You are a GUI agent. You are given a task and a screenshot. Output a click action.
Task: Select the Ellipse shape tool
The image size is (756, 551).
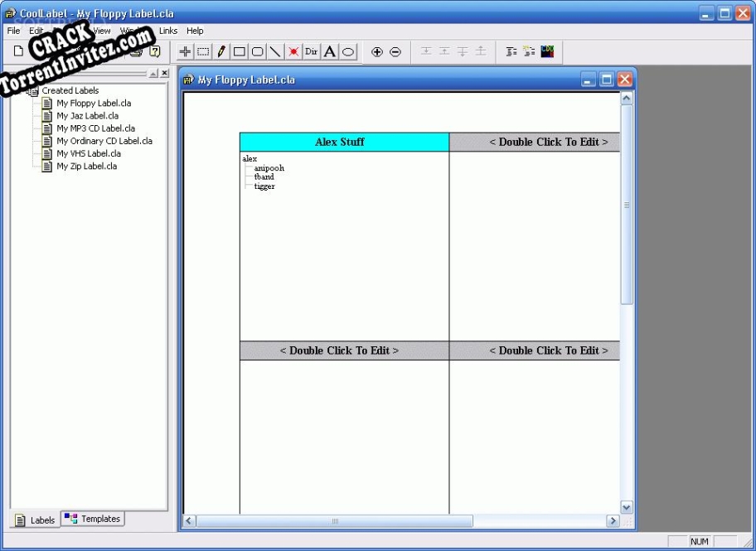click(x=348, y=51)
